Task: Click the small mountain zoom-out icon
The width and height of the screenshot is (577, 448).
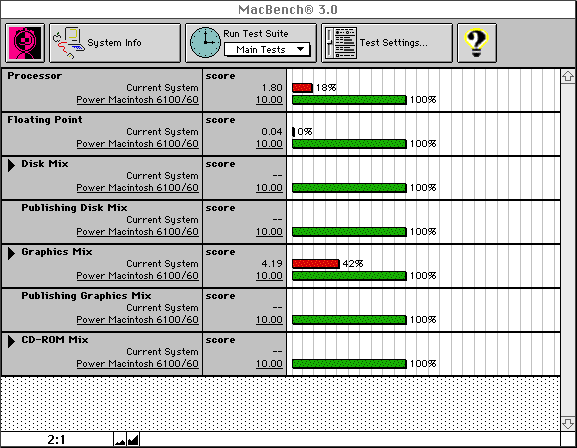Action: [120, 440]
